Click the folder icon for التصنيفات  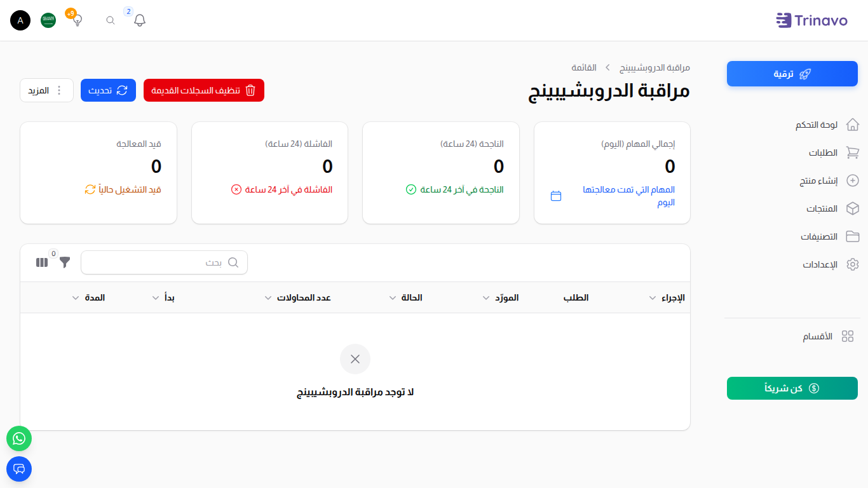coord(853,236)
